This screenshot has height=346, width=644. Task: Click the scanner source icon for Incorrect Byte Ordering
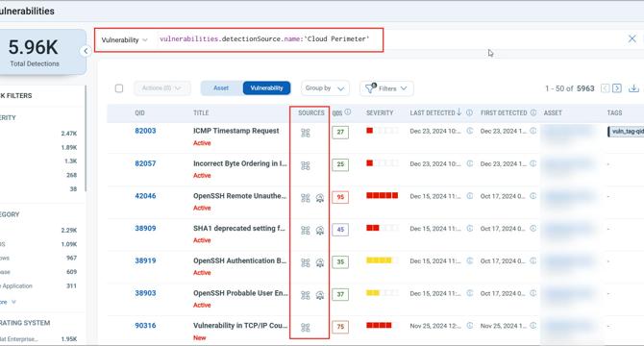(x=306, y=166)
